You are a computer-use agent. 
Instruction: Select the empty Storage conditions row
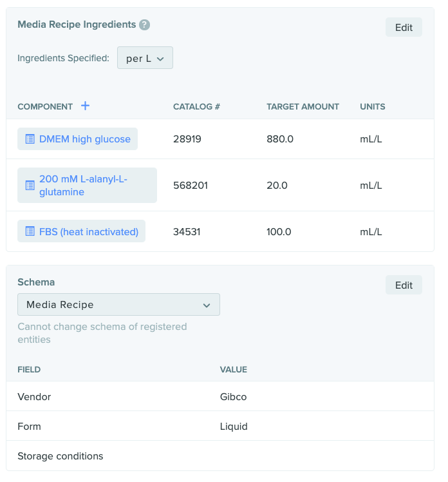tap(220, 456)
